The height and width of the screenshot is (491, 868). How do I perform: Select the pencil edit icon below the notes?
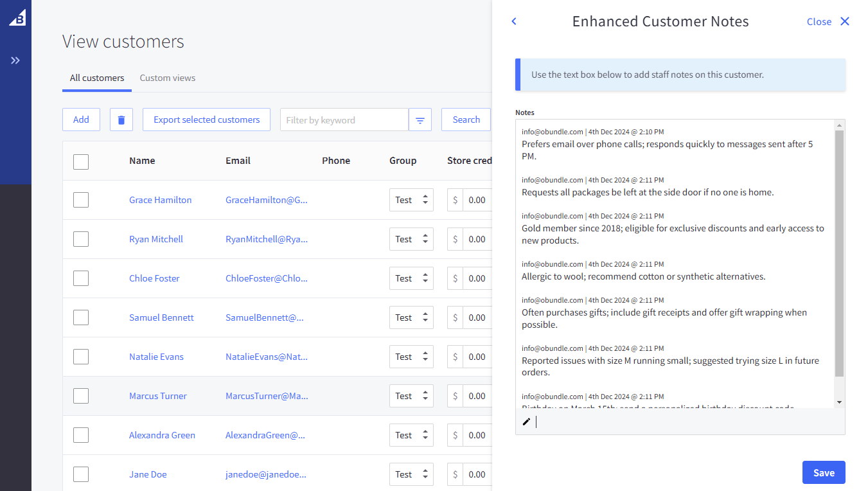(526, 422)
